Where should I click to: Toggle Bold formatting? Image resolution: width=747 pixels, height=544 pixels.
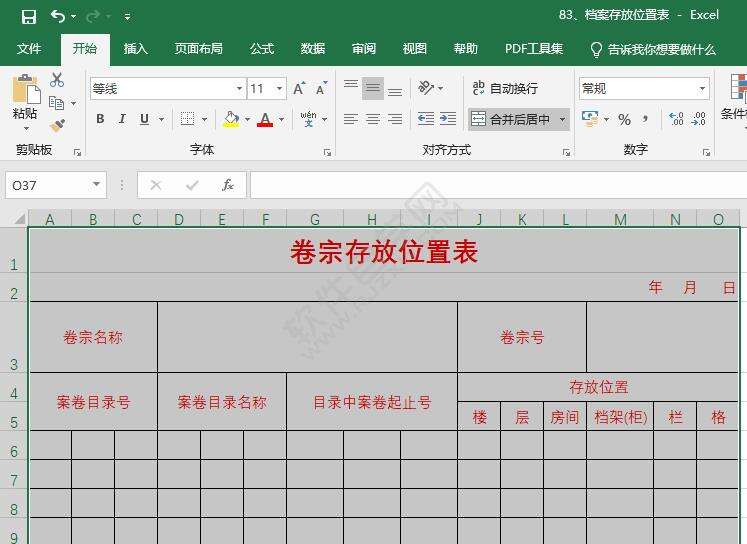[x=100, y=119]
